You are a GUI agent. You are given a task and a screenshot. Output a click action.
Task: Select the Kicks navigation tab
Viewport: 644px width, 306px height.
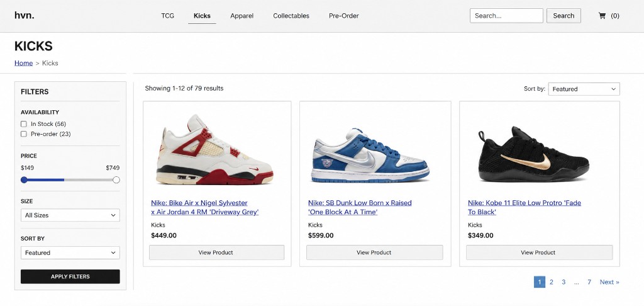click(x=202, y=16)
